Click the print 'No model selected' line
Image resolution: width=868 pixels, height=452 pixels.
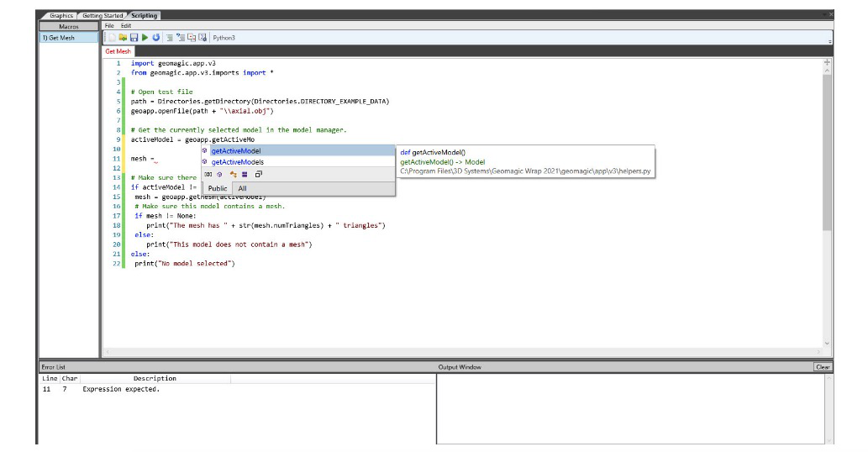tap(184, 263)
